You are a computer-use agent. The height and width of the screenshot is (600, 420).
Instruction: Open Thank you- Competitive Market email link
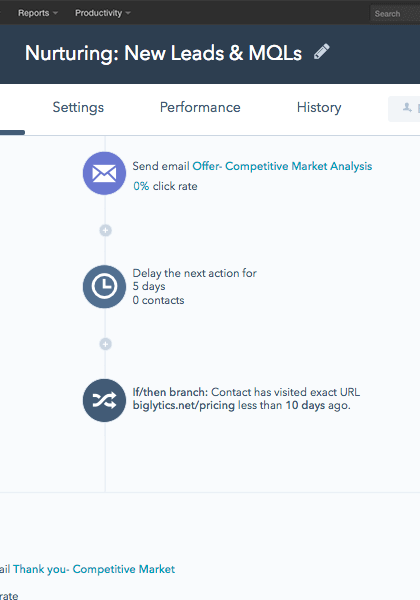(x=94, y=569)
